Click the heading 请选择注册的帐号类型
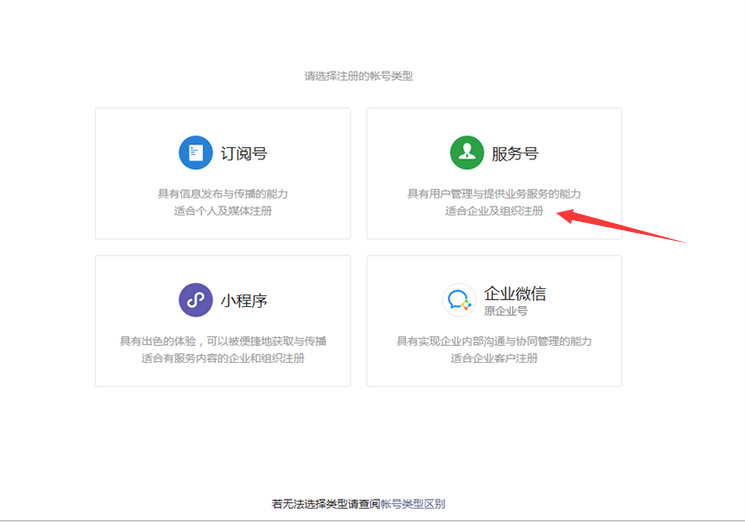Viewport: 745px width, 522px height. coord(359,76)
